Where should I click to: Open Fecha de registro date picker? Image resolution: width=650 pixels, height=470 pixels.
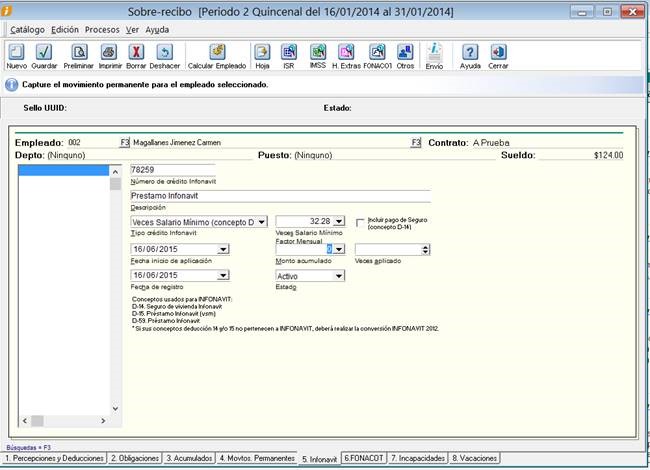[x=223, y=276]
